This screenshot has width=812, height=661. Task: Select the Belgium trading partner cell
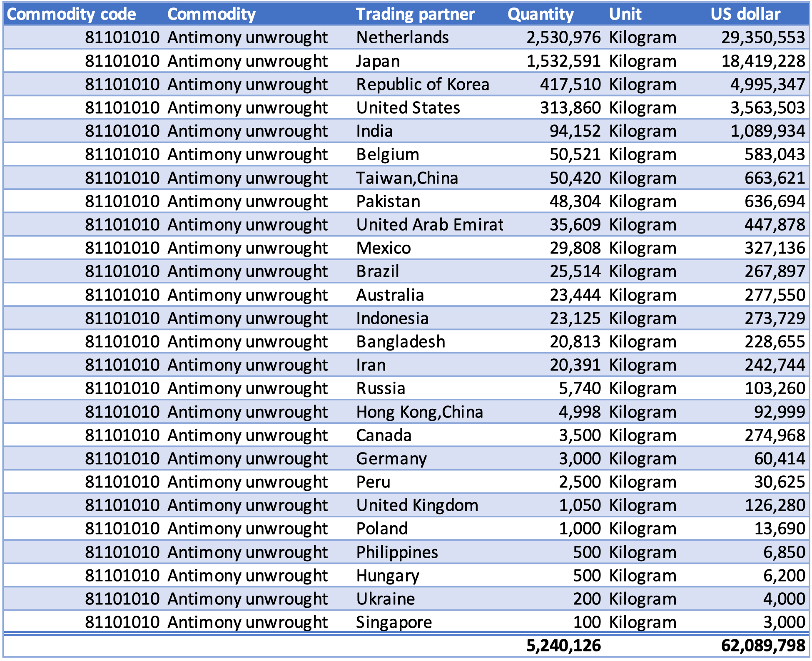coord(388,154)
